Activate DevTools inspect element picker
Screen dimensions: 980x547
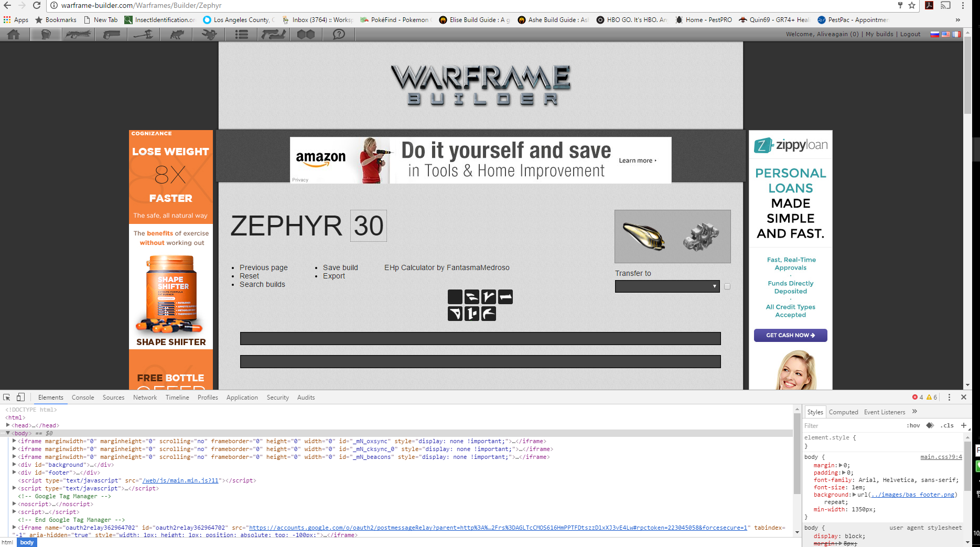click(x=7, y=398)
